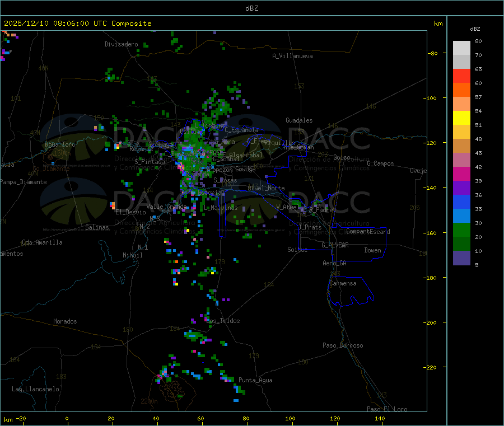This screenshot has height=426, width=504.
Task: Click the S_Rosas label
Action: click(225, 180)
